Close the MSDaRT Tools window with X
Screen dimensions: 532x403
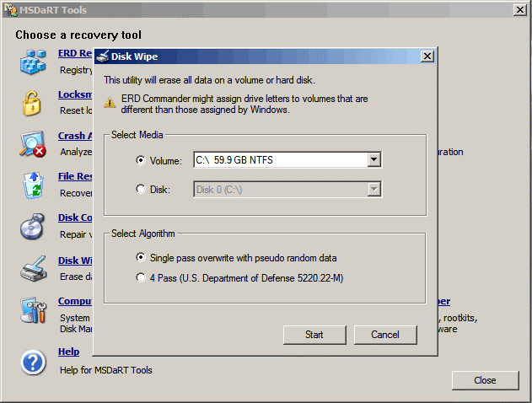(519, 10)
